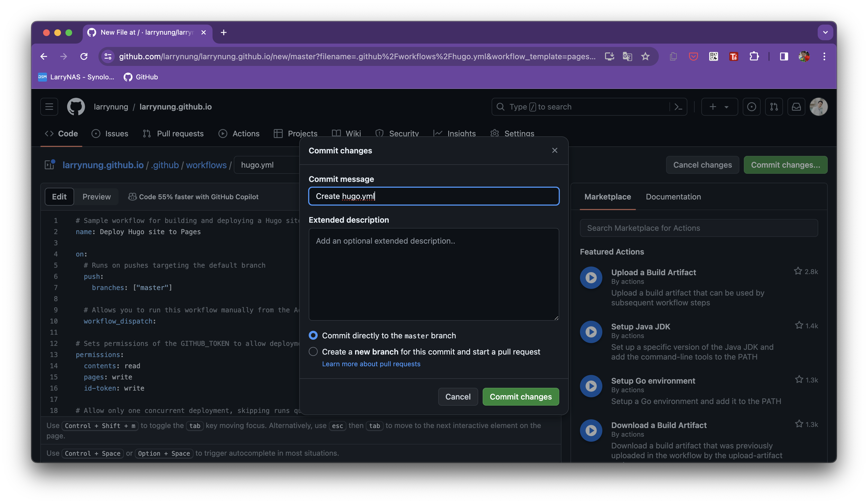Screen dimensions: 868x504
Task: Expand the tab search chevron in browser
Action: [825, 32]
